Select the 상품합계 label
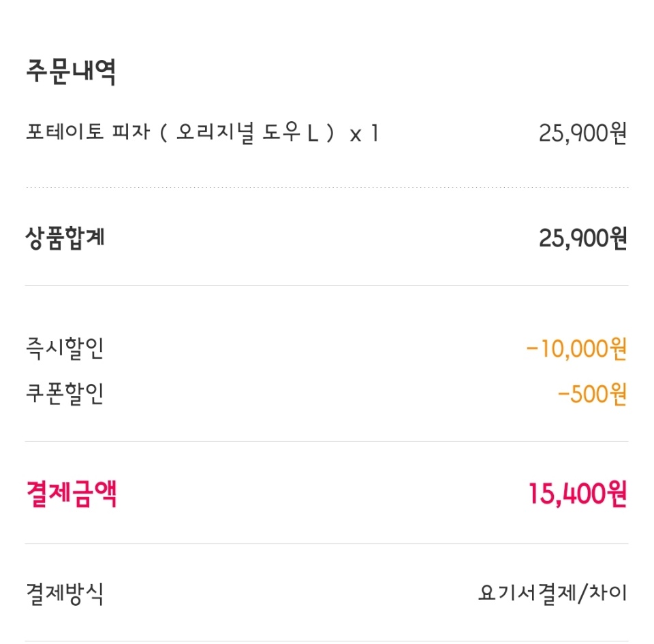 click(65, 238)
